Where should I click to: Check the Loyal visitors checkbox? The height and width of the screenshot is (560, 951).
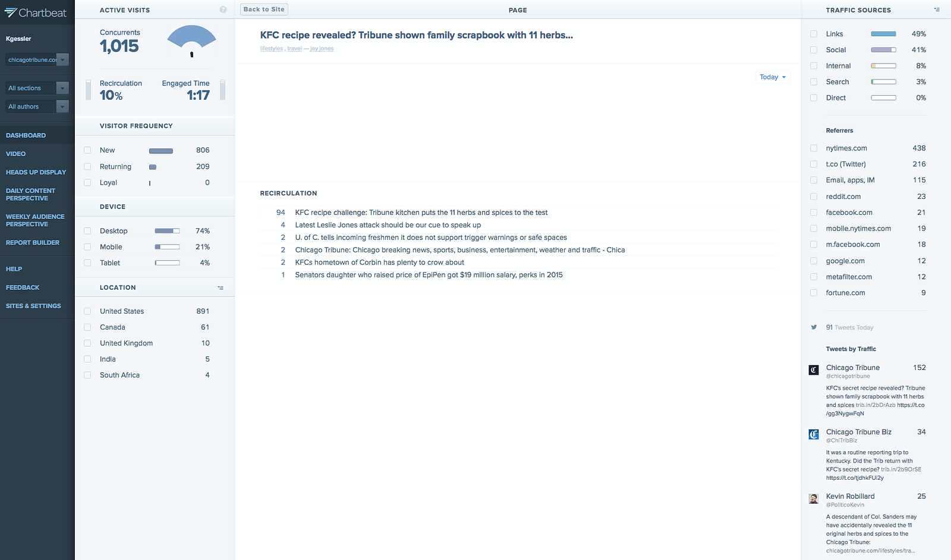point(87,183)
